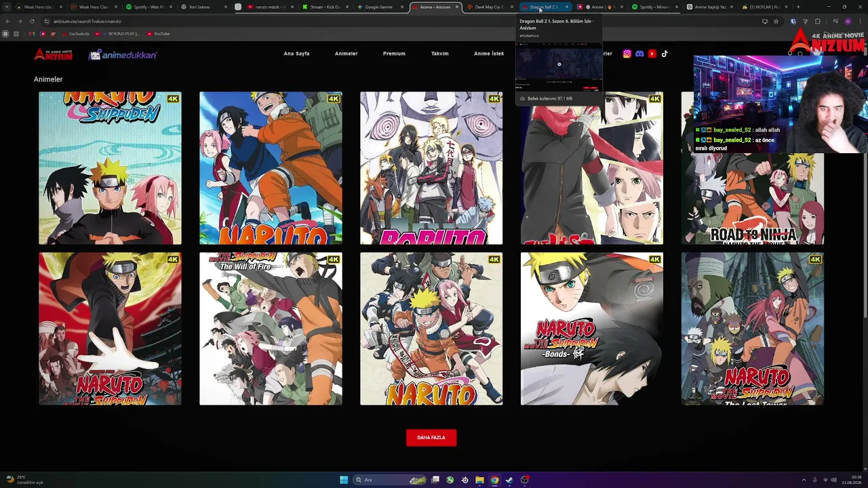This screenshot has height=488, width=868.
Task: Open the Anizium YouTube channel icon
Action: (x=652, y=54)
